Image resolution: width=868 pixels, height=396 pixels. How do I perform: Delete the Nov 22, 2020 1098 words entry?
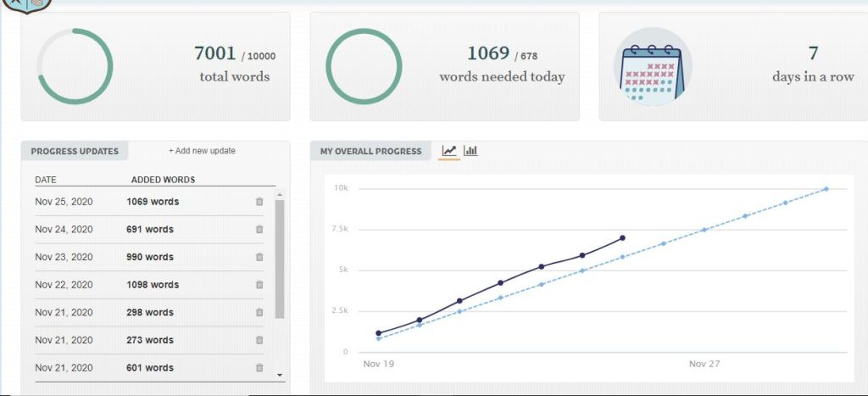pyautogui.click(x=259, y=285)
